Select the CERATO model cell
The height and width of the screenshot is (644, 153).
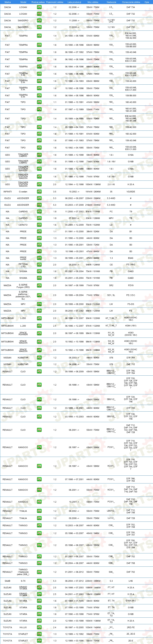tap(23, 225)
